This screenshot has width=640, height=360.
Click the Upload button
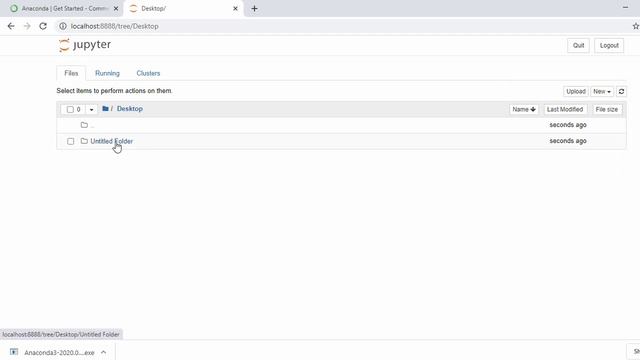(576, 91)
